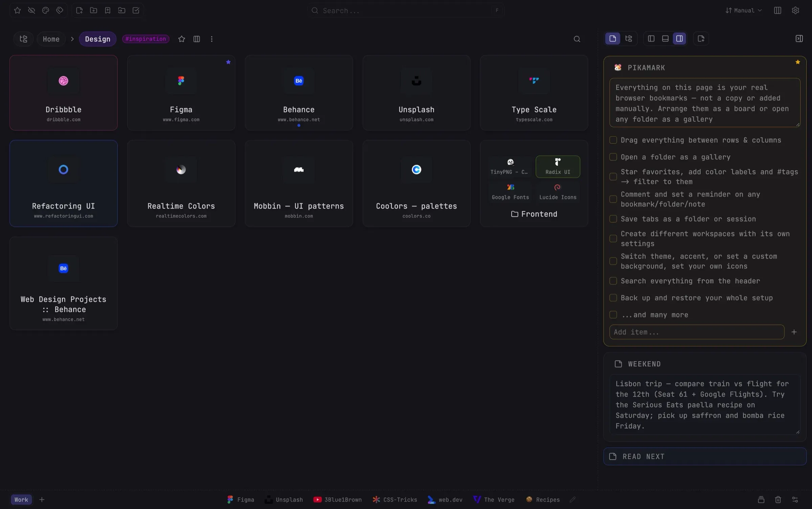Collapse the WEEKEND note header
Image resolution: width=812 pixels, height=509 pixels.
pos(705,364)
